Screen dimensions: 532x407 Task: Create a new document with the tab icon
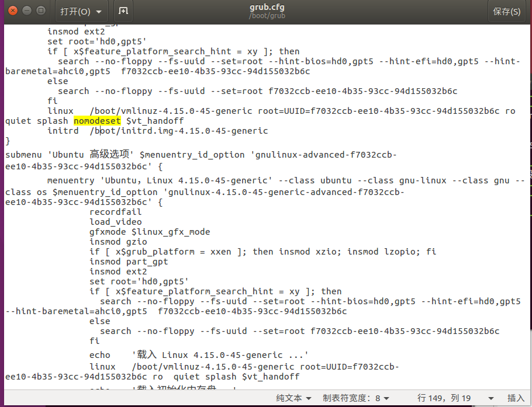tap(123, 11)
